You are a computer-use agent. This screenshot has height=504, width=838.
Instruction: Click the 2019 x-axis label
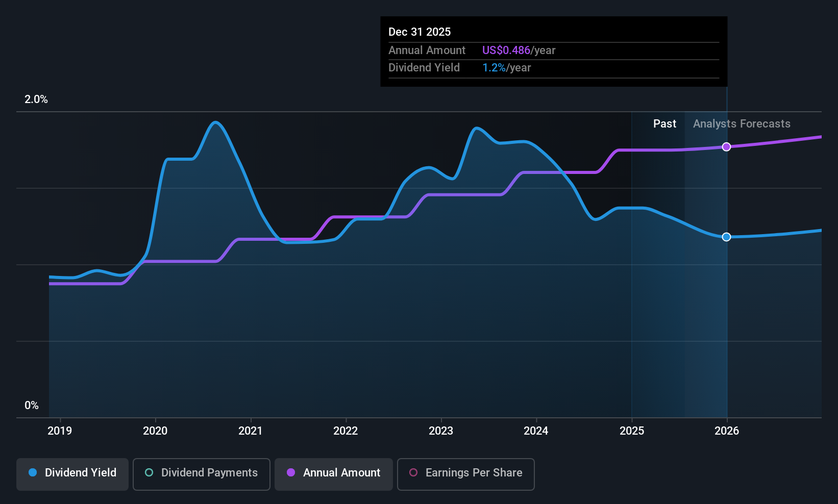pyautogui.click(x=60, y=431)
